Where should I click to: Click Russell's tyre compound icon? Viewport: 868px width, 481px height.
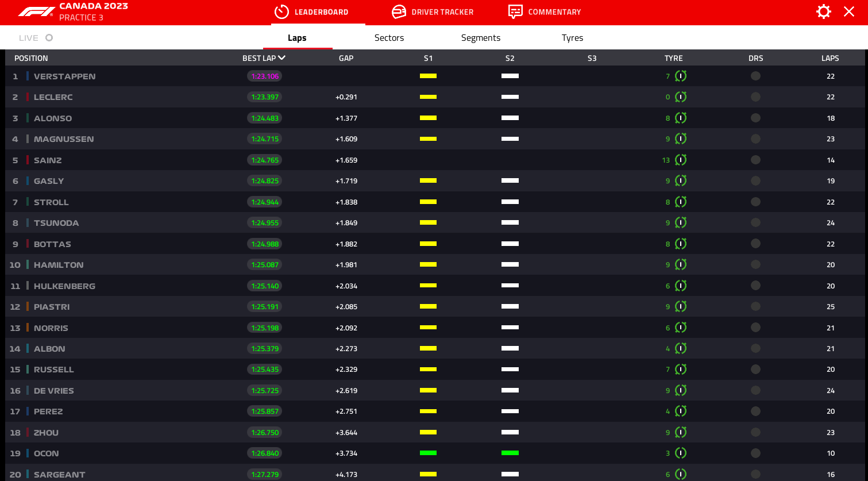tap(681, 369)
